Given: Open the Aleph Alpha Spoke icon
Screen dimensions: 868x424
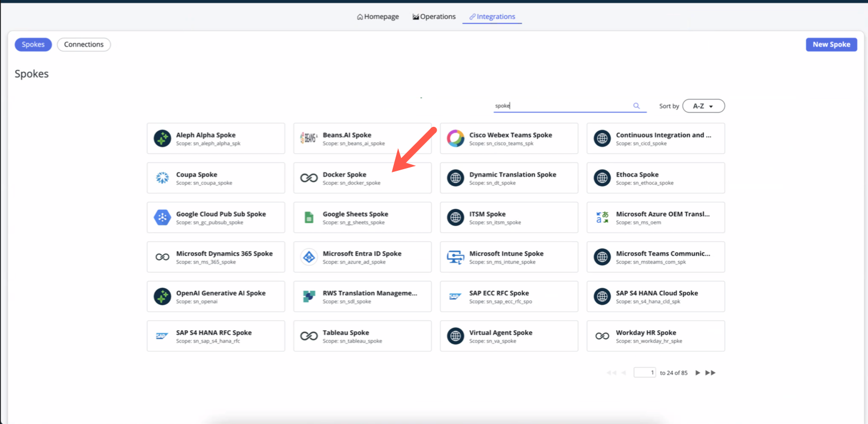Looking at the screenshot, I should pos(162,138).
